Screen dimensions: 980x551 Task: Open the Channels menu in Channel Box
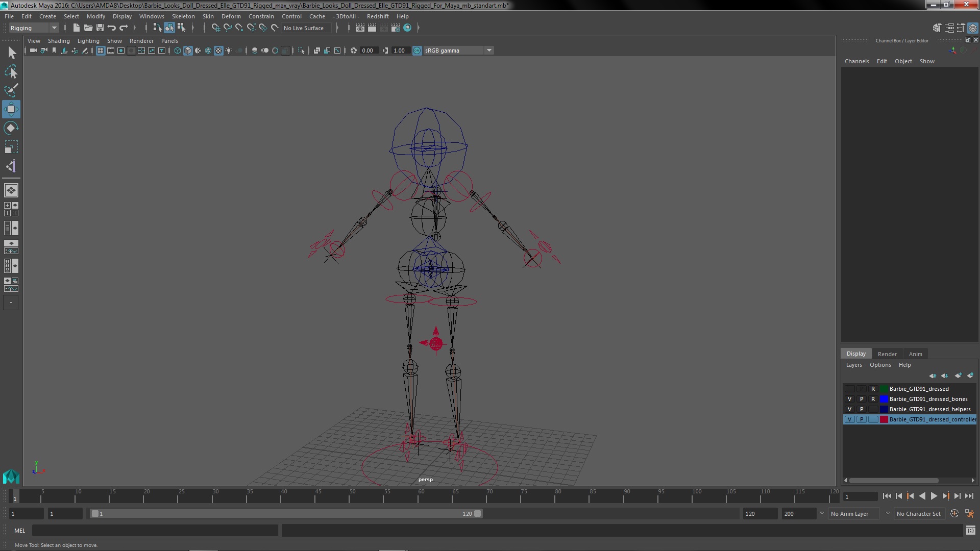click(x=856, y=61)
